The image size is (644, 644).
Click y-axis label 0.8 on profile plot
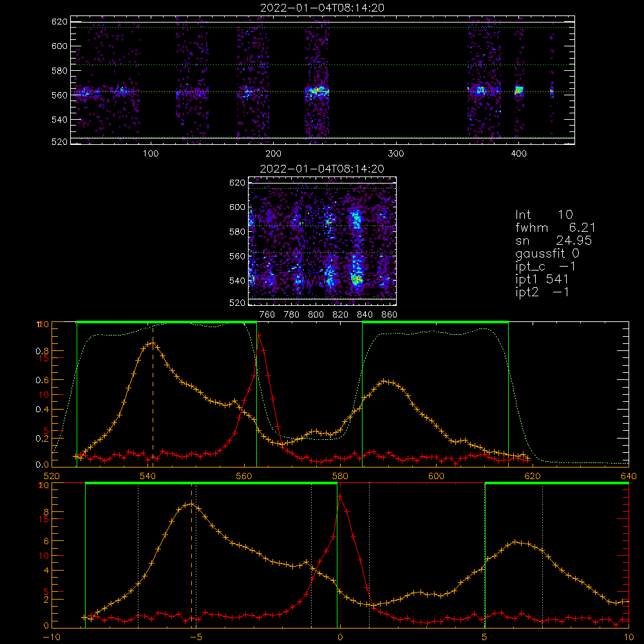coord(42,351)
